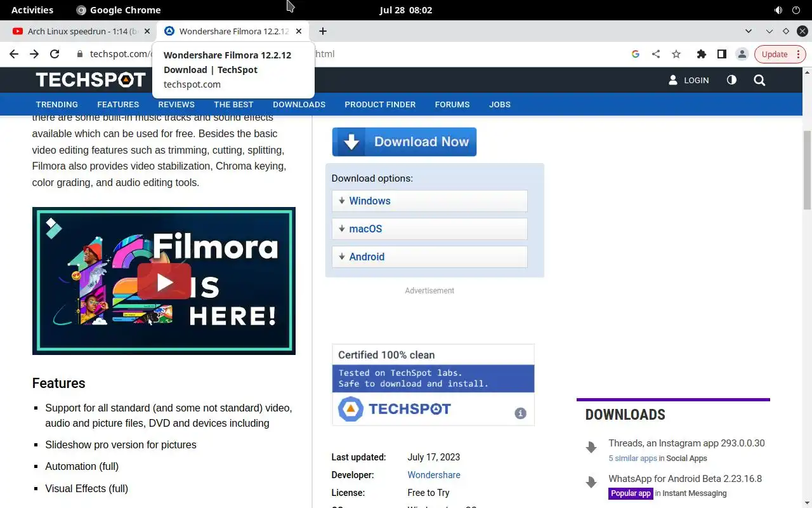
Task: Open the Activities overview
Action: point(32,10)
